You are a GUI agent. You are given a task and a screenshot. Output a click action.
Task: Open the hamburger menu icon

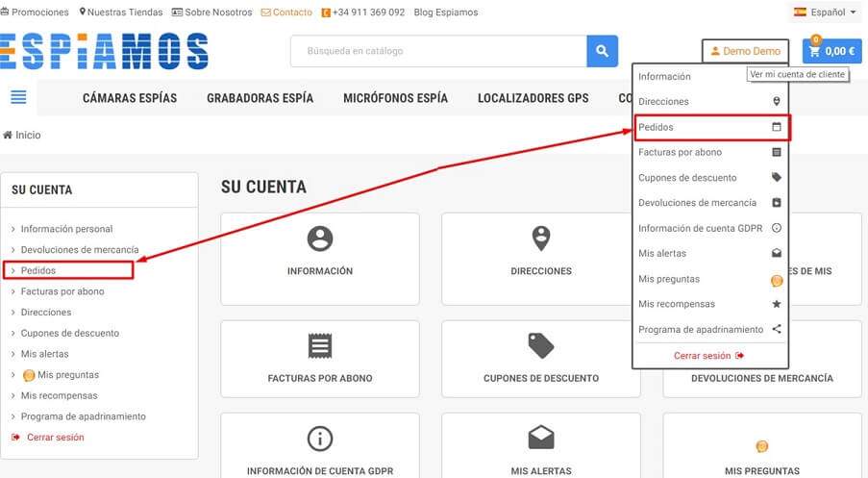pos(18,97)
